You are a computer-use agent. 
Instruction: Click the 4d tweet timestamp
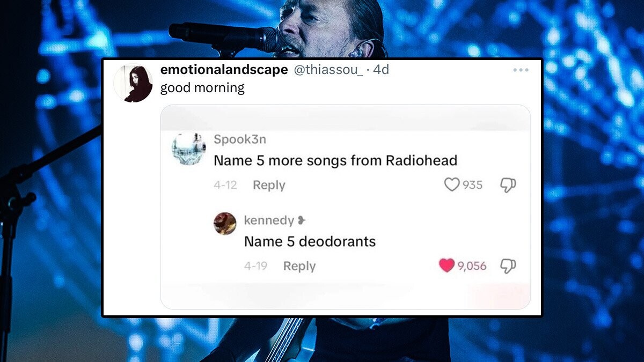tap(380, 70)
